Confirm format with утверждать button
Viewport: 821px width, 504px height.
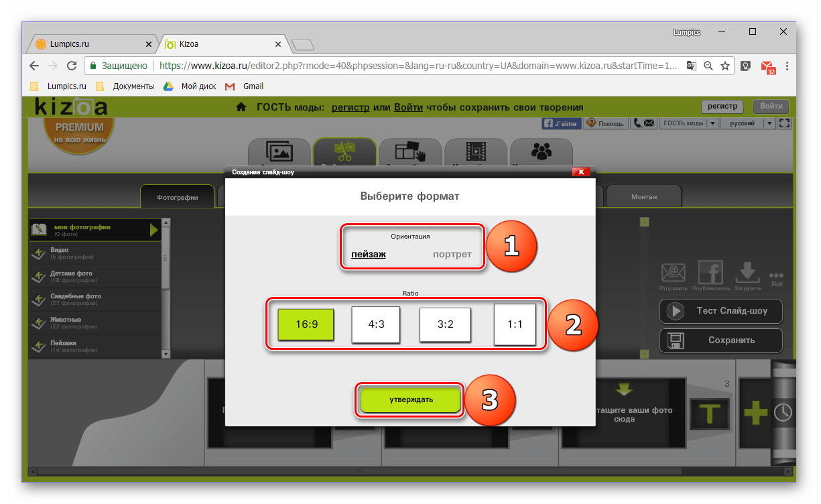411,399
